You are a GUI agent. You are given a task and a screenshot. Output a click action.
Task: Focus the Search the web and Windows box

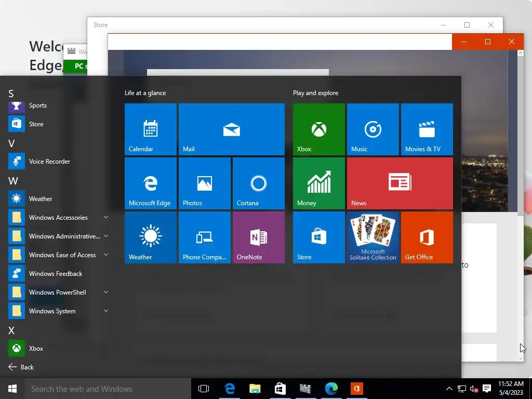(x=108, y=389)
